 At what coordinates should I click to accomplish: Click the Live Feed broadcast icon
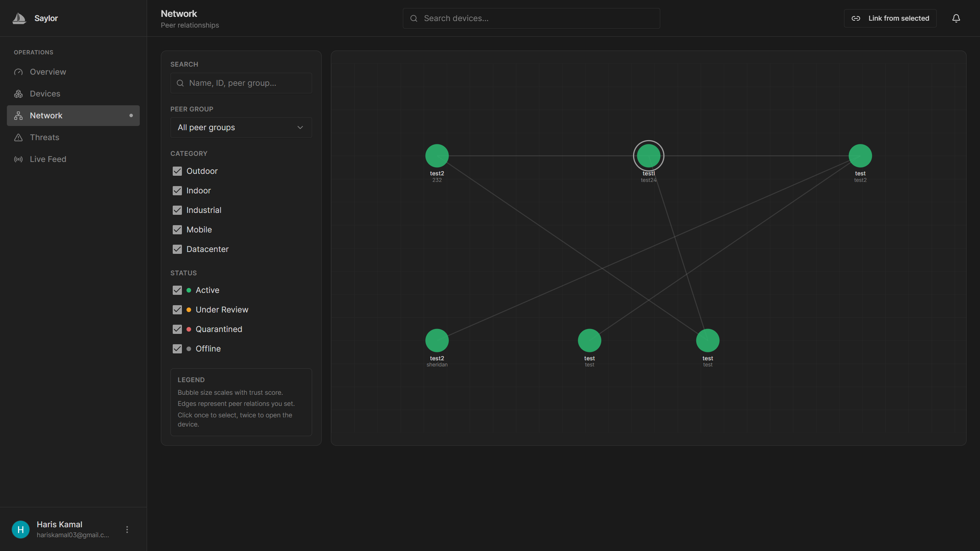click(x=18, y=159)
